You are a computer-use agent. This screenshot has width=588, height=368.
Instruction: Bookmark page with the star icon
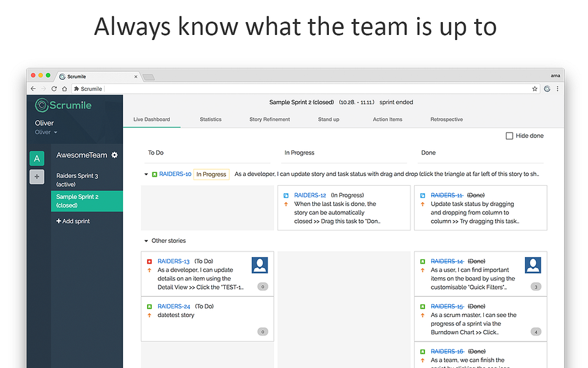click(535, 88)
